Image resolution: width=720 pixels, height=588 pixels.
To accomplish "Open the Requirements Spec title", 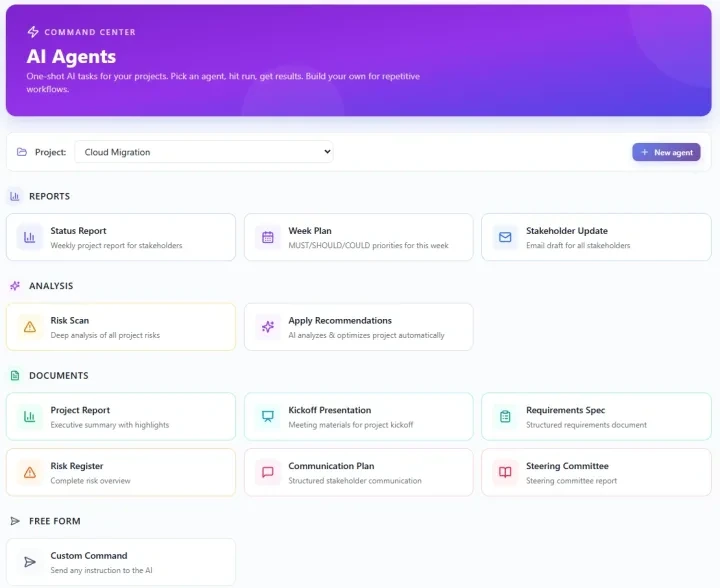I will point(566,410).
